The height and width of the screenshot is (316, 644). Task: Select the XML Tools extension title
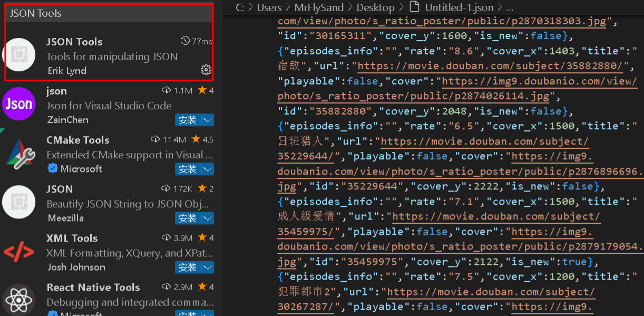(72, 238)
